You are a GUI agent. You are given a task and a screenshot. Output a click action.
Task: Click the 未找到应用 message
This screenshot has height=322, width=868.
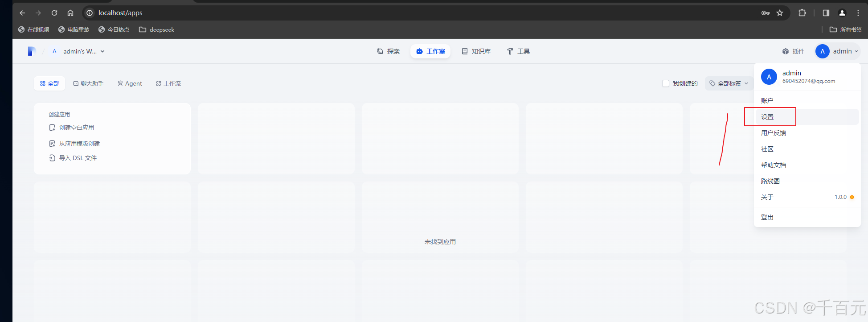(x=440, y=242)
